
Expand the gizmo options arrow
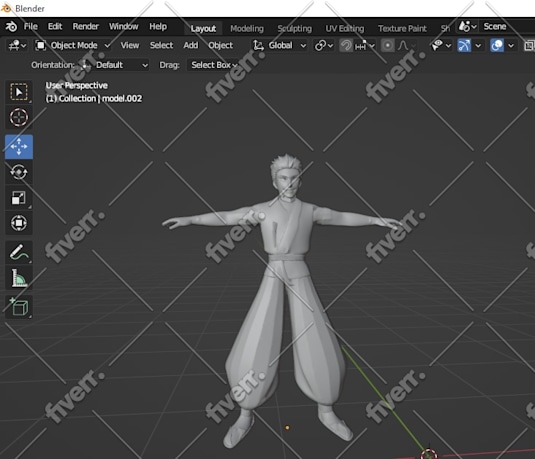[x=478, y=45]
